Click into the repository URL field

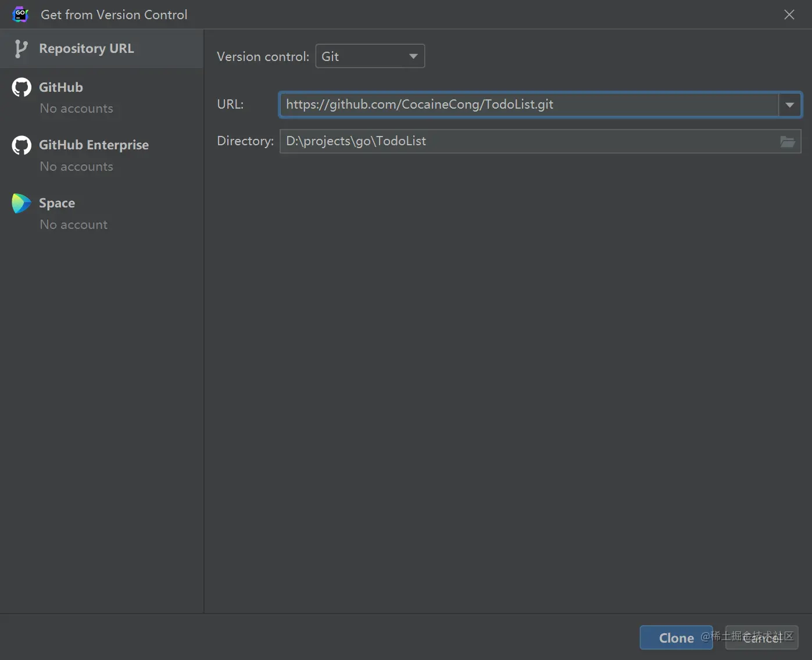point(529,105)
